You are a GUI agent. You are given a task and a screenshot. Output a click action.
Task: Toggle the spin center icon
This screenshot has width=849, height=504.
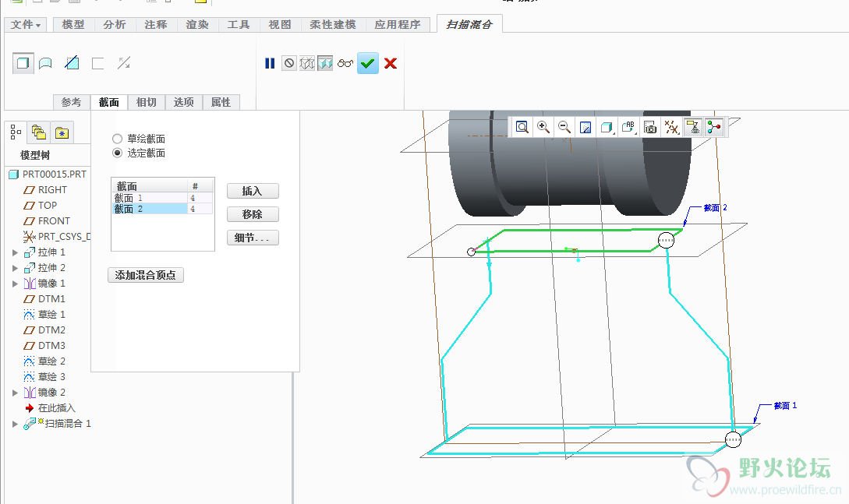tap(714, 127)
